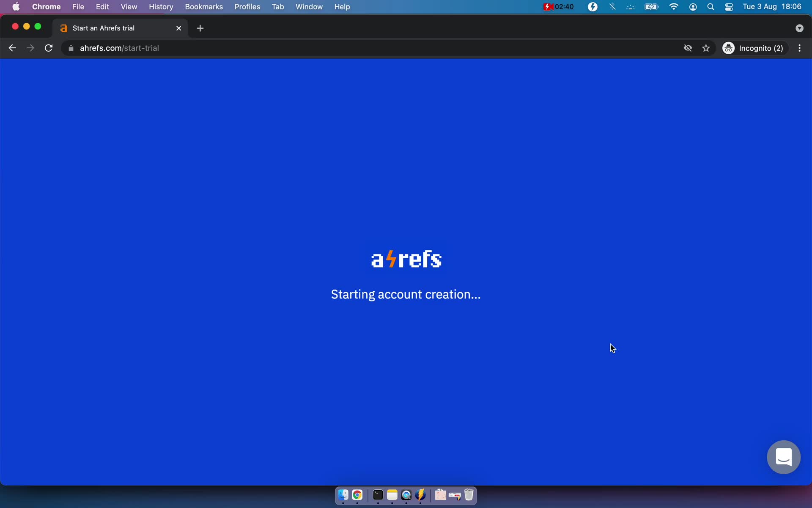The image size is (812, 508).
Task: Click the user account menu bar icon
Action: 693,7
